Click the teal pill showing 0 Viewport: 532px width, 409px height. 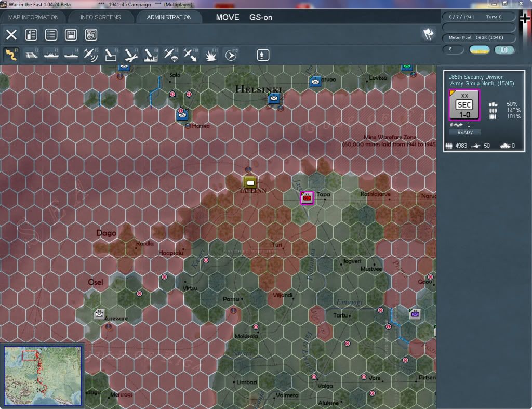pos(504,49)
